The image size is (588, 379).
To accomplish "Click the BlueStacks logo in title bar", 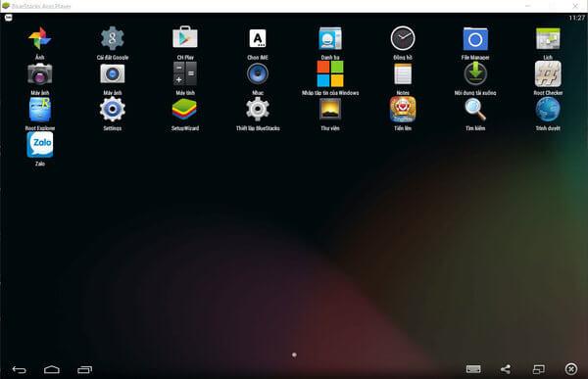I will tap(5, 6).
